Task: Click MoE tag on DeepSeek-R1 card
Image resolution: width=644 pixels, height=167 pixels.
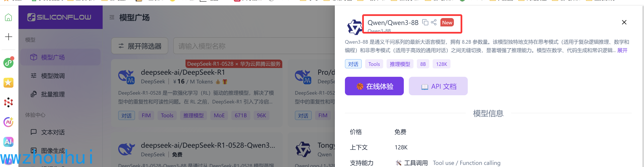Action: [219, 115]
